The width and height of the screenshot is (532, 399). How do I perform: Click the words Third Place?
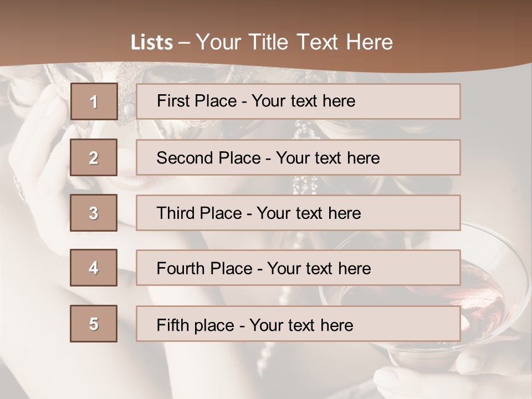(199, 213)
